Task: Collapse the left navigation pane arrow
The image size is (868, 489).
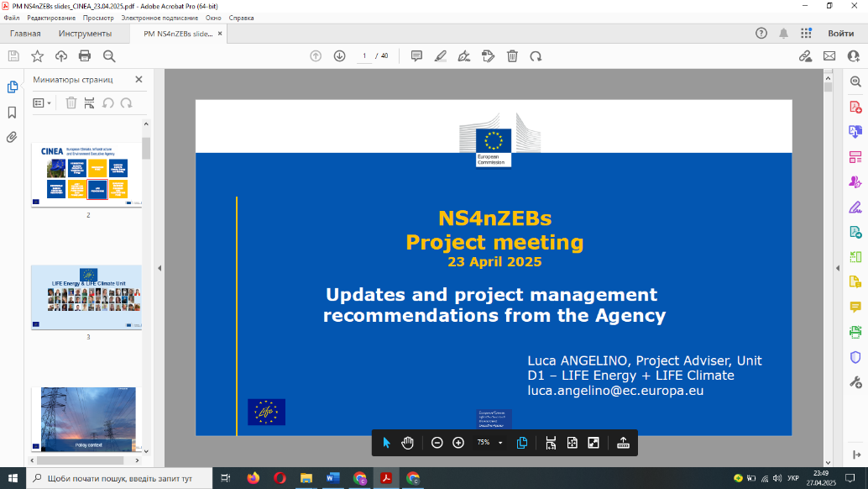Action: 159,267
